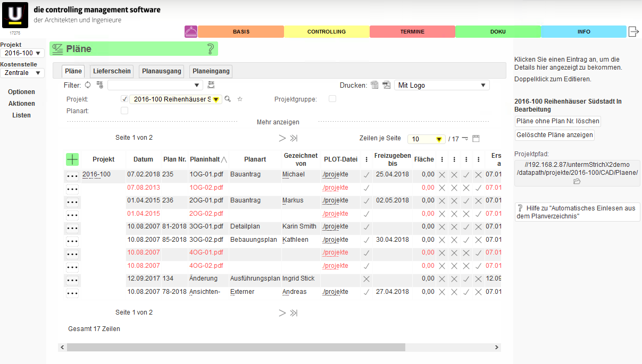Click the purple service bell icon
Screen dimensions: 642x364
tap(191, 32)
